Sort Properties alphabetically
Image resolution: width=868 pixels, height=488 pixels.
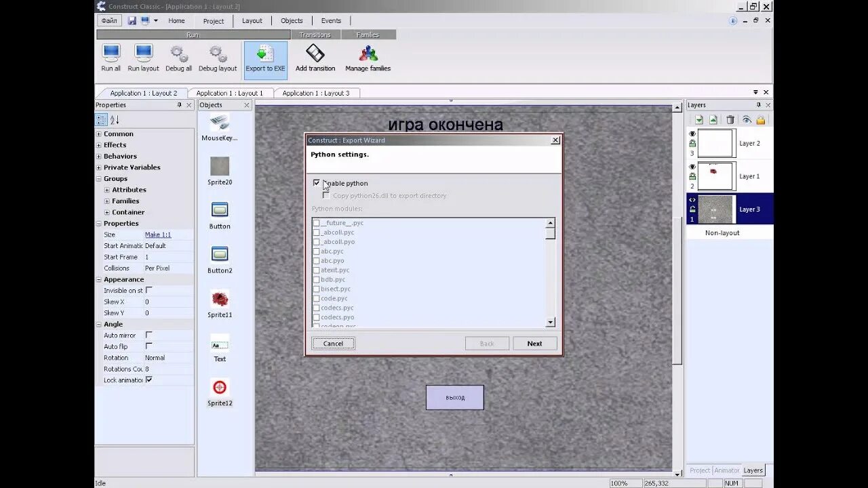pos(115,120)
